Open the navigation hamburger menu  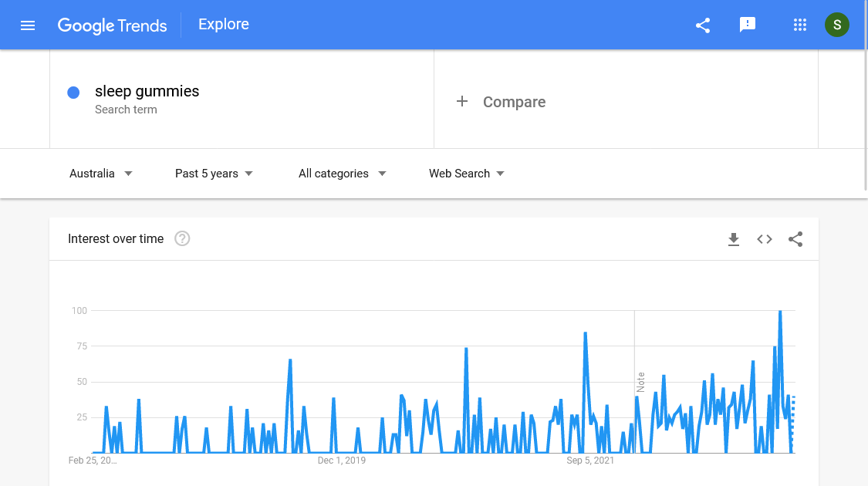(28, 25)
